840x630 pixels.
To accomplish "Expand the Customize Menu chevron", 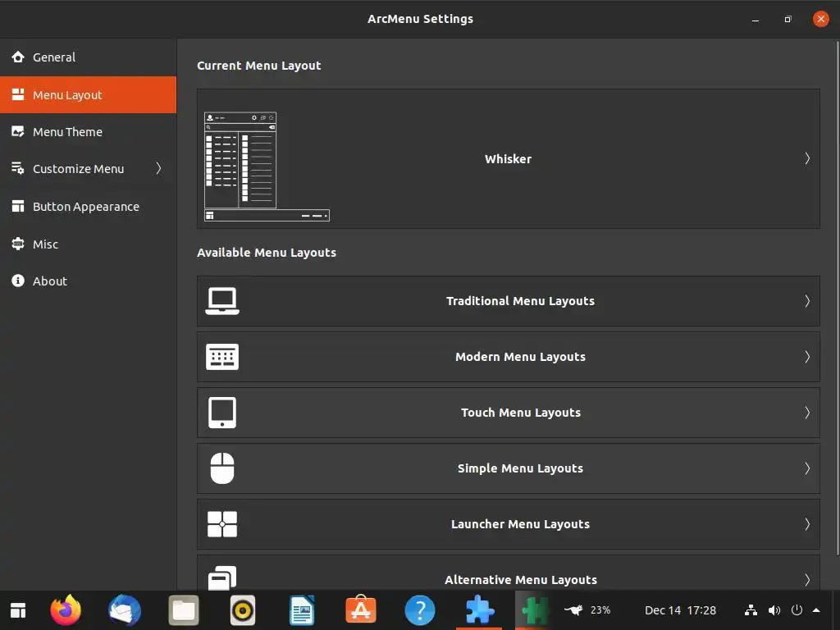I will [x=158, y=168].
